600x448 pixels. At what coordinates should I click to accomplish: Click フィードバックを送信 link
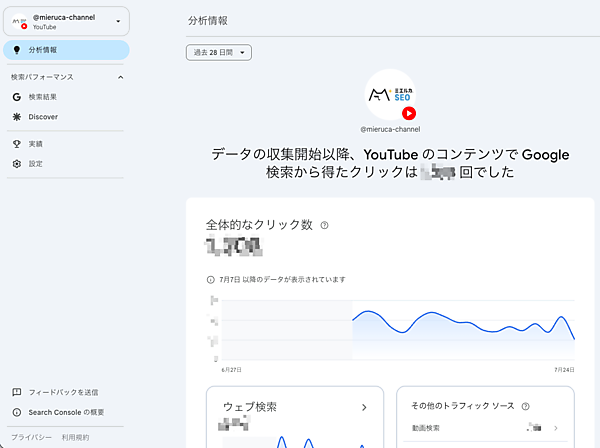[x=63, y=393]
